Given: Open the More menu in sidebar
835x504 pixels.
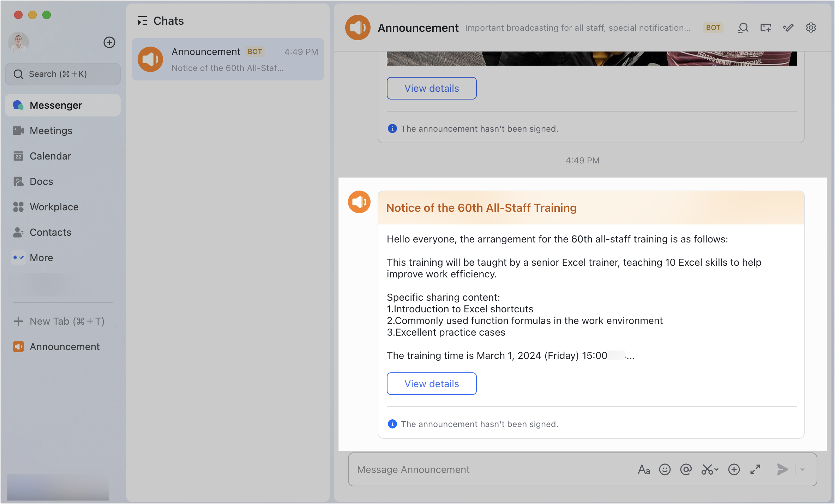Looking at the screenshot, I should tap(41, 258).
